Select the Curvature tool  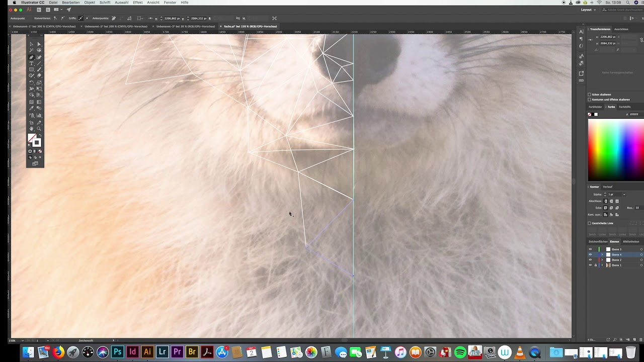coord(39,57)
